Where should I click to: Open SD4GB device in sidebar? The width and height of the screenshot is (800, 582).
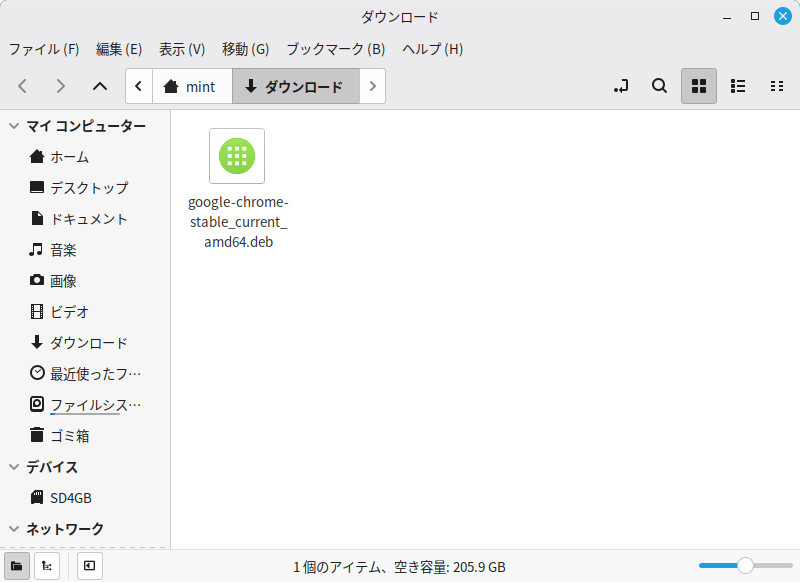click(x=70, y=497)
